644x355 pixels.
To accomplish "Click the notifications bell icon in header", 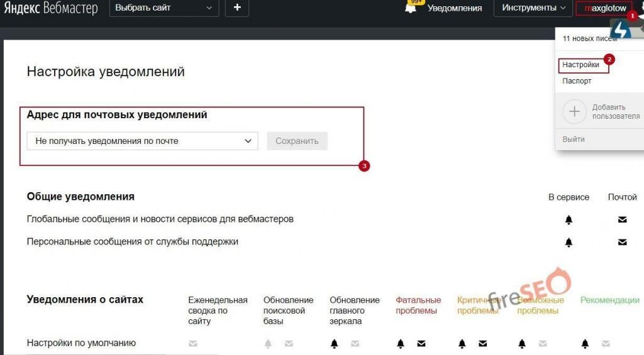I will point(411,8).
